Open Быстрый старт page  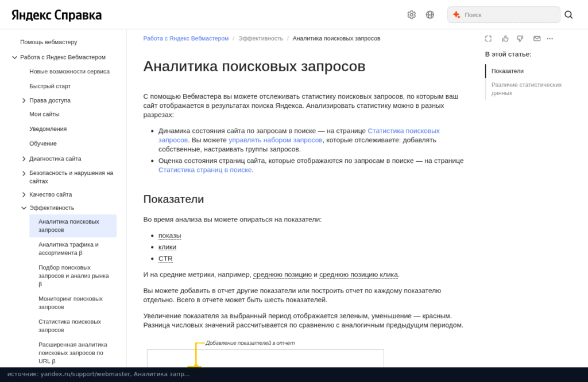coord(50,86)
